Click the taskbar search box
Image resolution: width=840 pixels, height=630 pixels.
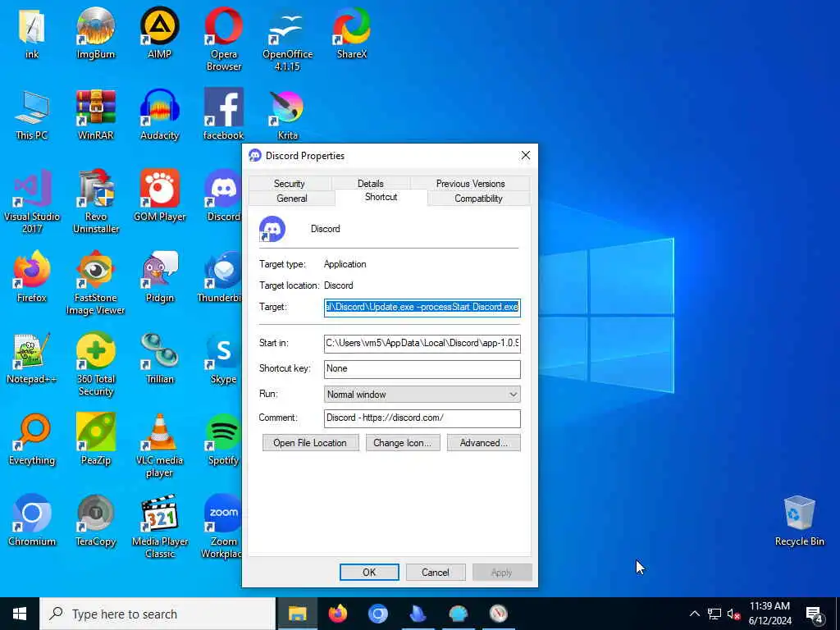tap(158, 614)
